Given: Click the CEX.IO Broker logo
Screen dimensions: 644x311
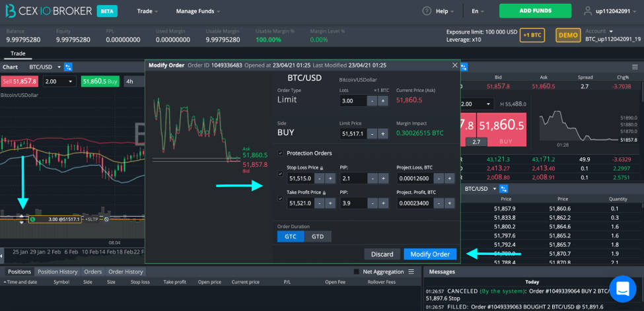Looking at the screenshot, I should [48, 11].
